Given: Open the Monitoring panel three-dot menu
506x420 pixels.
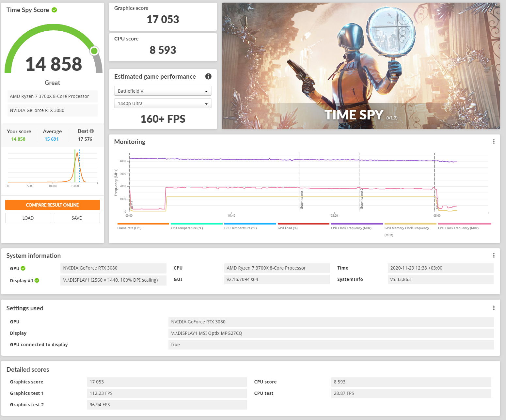Looking at the screenshot, I should 494,142.
